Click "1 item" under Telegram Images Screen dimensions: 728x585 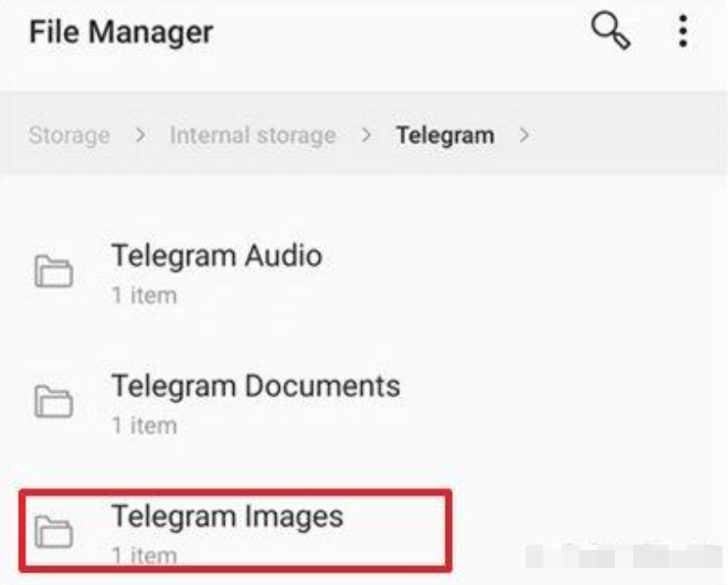tap(144, 555)
